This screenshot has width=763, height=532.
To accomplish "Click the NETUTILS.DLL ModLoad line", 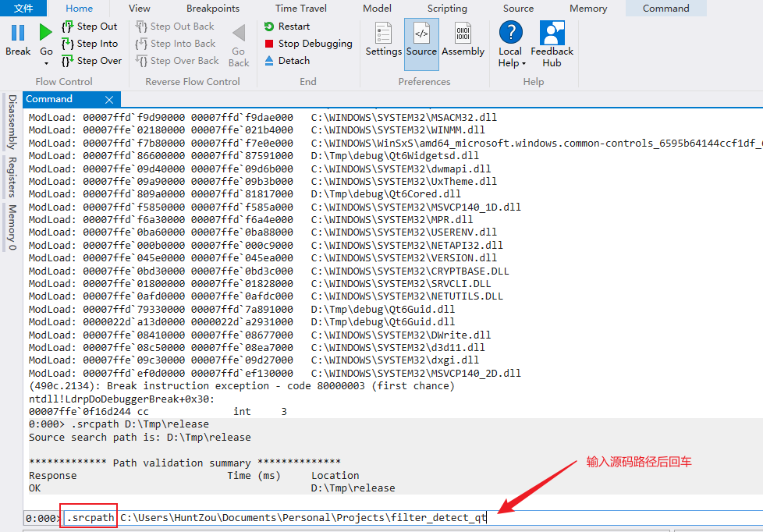I will [x=266, y=296].
